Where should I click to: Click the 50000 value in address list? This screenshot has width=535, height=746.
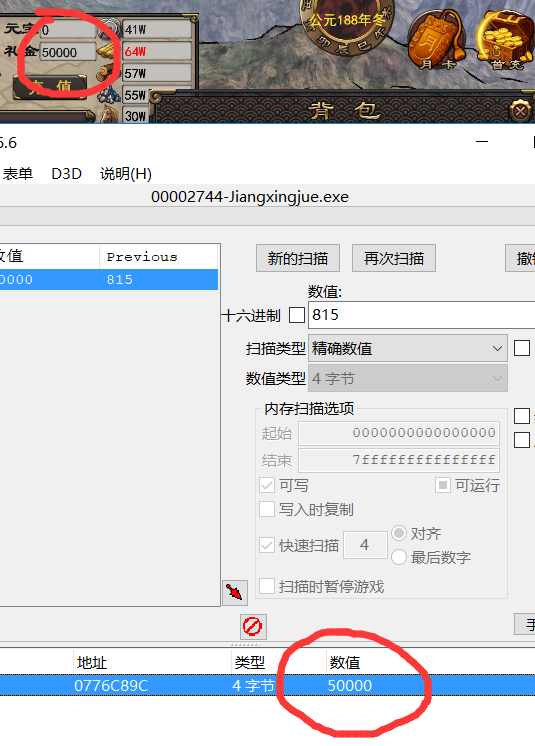pos(350,686)
